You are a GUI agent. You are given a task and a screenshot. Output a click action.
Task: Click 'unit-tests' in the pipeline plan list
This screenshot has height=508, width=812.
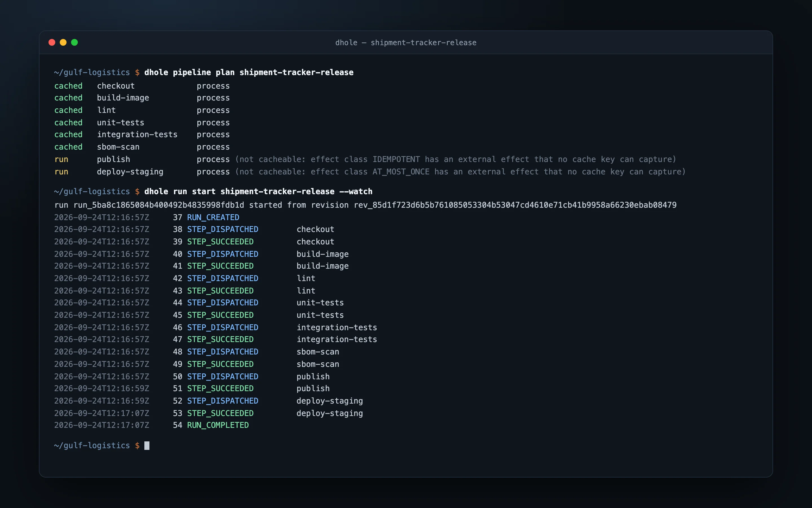pyautogui.click(x=120, y=123)
